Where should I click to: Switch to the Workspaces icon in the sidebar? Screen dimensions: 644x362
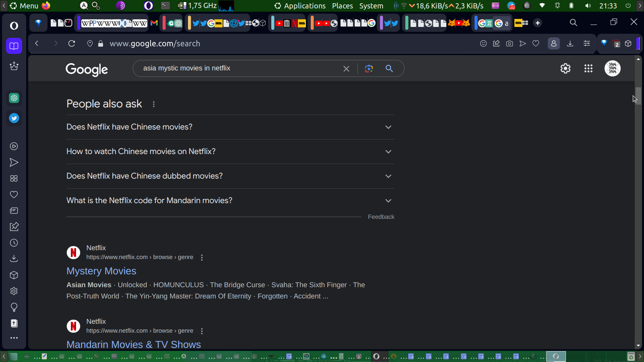(x=14, y=46)
